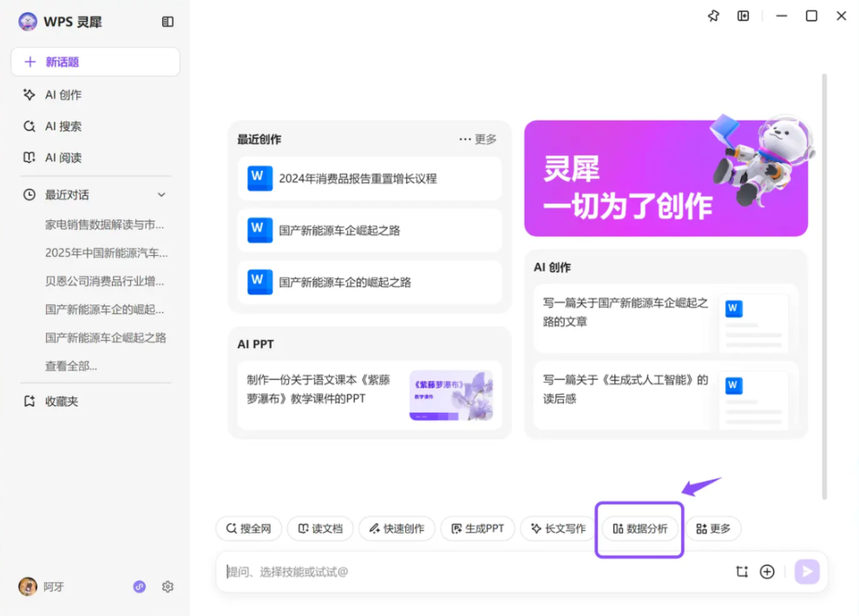The width and height of the screenshot is (859, 616).
Task: Click the plus attach icon in input box
Action: [767, 572]
